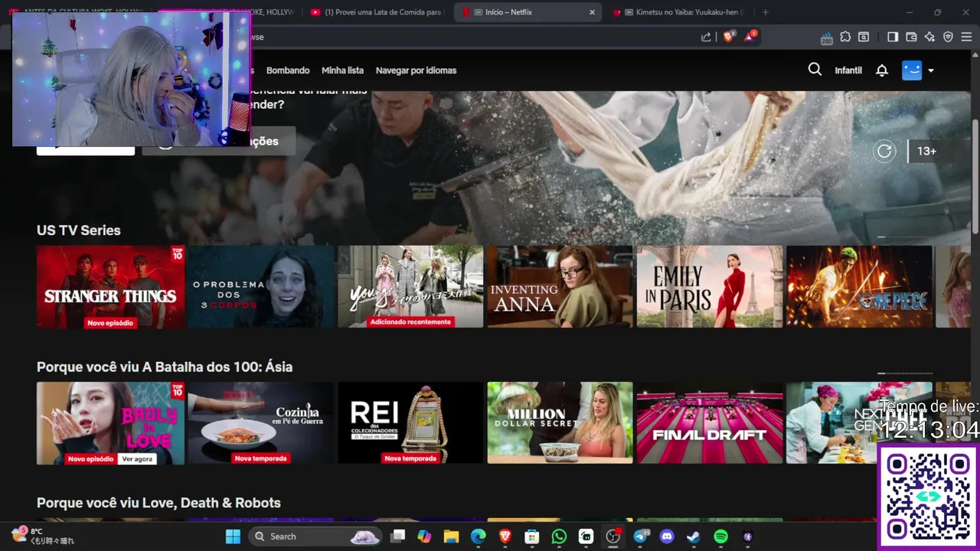
Task: Open Netflix search magnifier icon
Action: [x=815, y=70]
